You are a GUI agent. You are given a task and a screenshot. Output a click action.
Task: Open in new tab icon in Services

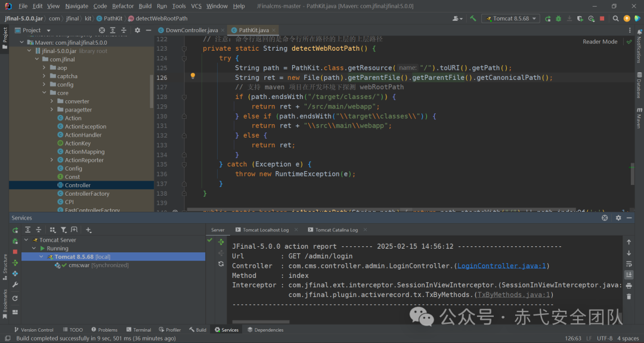tap(75, 230)
